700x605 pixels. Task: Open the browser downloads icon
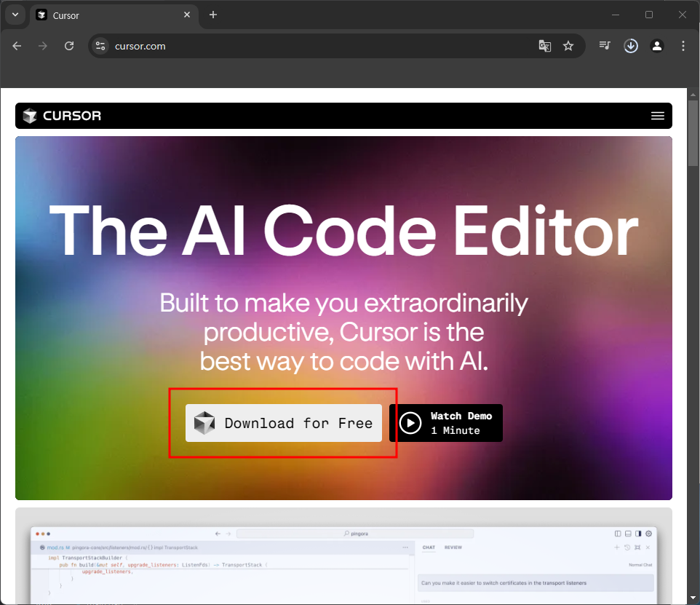(631, 46)
